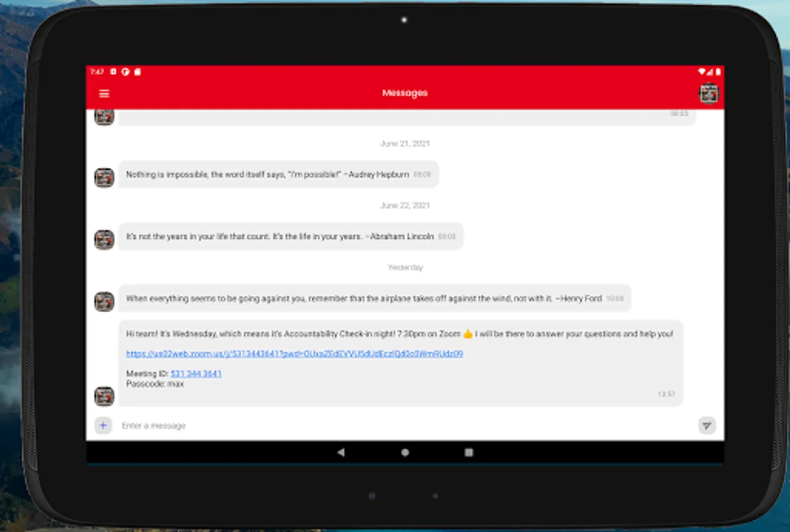
Task: Tap Meeting ID number link
Action: (x=196, y=374)
